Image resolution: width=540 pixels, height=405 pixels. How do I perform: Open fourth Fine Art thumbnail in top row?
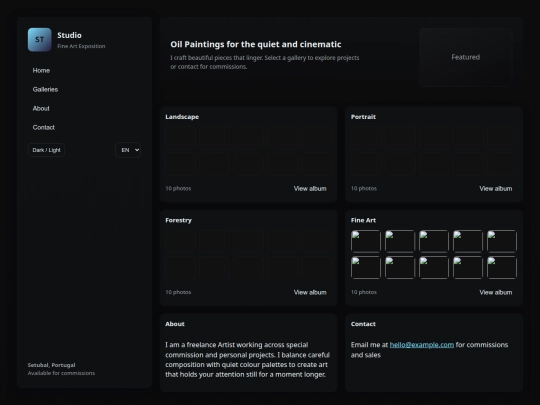468,241
